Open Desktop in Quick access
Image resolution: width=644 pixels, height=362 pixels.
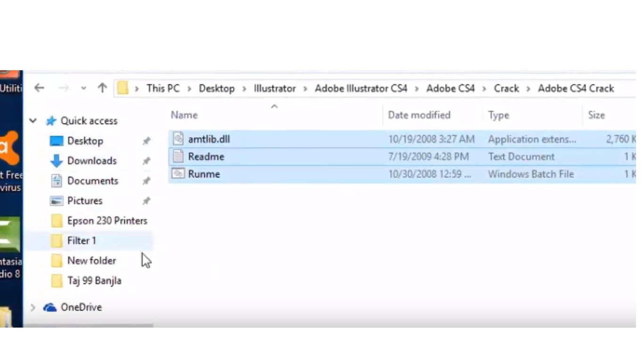85,141
